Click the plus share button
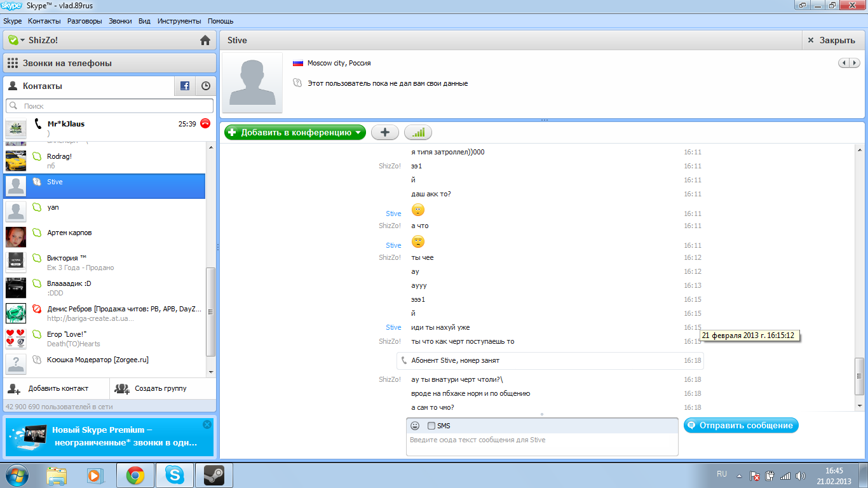Screen dimensions: 868x488 coord(384,132)
